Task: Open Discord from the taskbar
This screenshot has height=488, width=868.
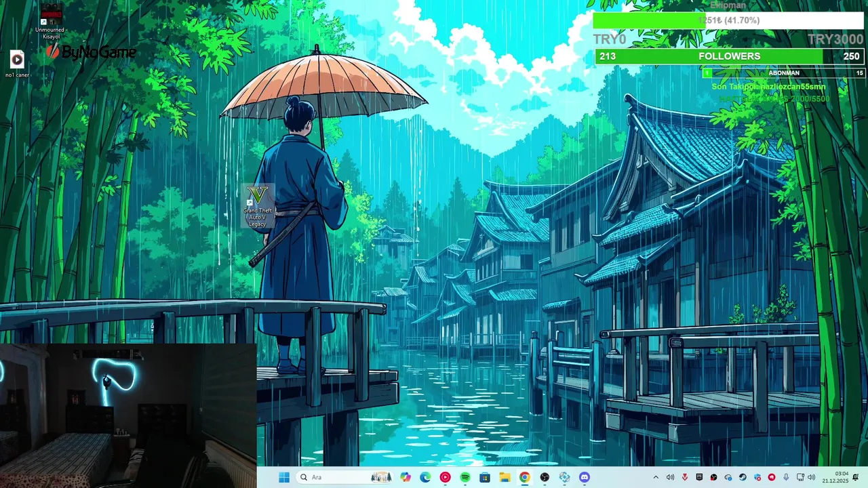Action: point(585,477)
